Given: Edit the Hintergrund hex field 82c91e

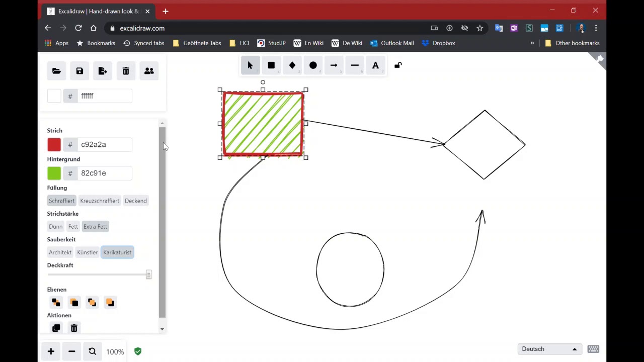Looking at the screenshot, I should pyautogui.click(x=105, y=173).
